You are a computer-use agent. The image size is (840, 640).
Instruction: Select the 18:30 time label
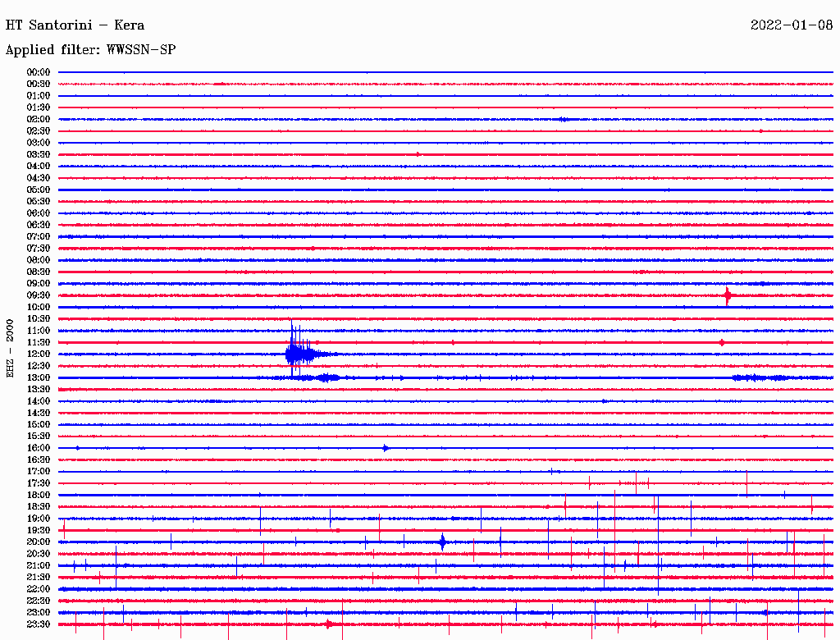click(x=39, y=506)
